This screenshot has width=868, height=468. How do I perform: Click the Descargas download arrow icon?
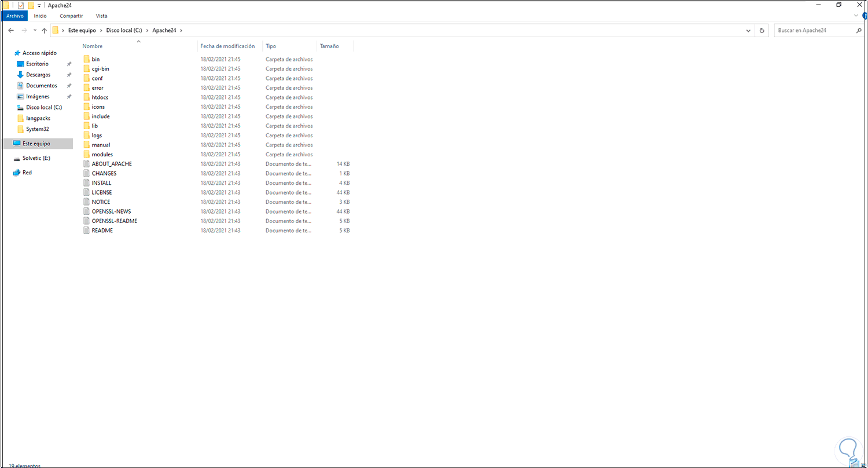point(21,75)
